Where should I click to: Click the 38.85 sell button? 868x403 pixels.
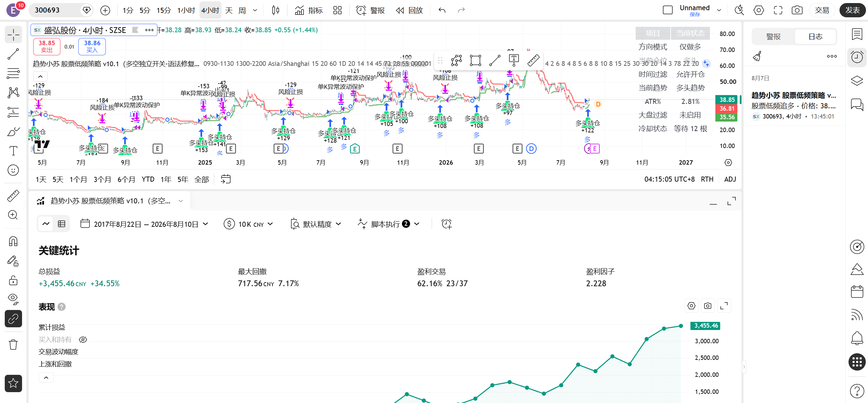click(x=47, y=47)
